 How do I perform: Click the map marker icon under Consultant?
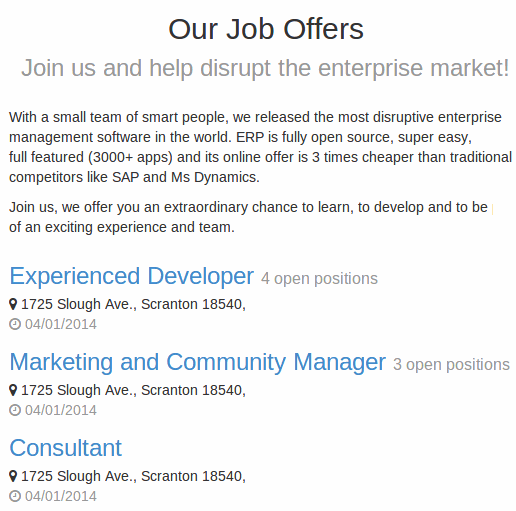pos(13,476)
